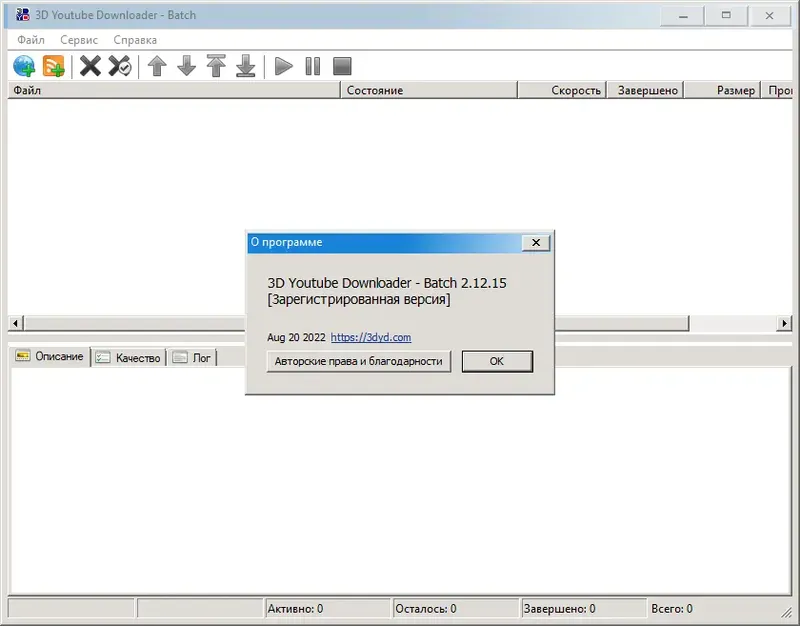Open the Сервис menu
800x626 pixels.
coord(79,40)
